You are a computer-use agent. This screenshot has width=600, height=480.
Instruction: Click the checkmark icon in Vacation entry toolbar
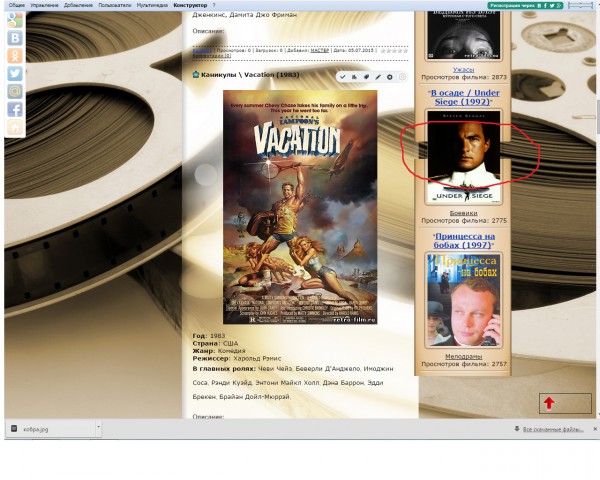pos(342,77)
